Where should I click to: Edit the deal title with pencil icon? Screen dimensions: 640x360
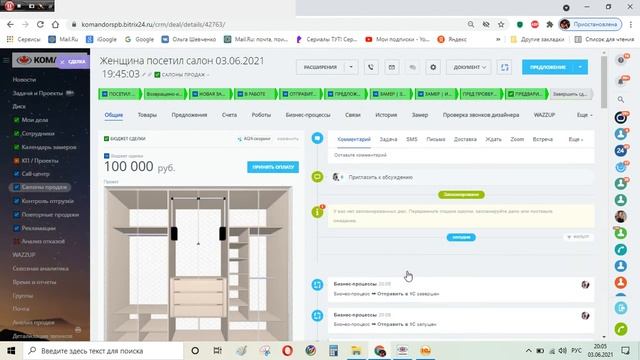[144, 75]
